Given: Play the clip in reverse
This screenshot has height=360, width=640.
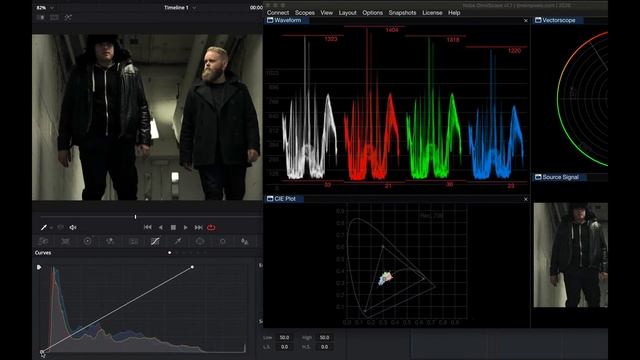Looking at the screenshot, I should (x=161, y=227).
